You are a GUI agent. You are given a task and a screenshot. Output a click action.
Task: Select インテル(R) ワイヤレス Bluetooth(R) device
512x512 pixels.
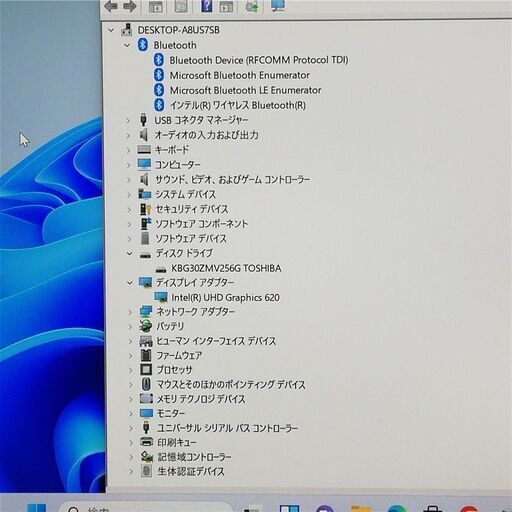click(238, 105)
